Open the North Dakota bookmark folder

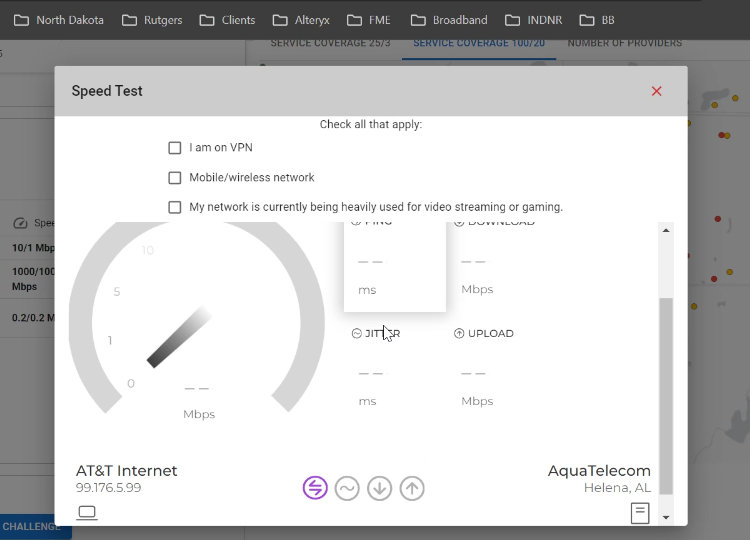[59, 20]
